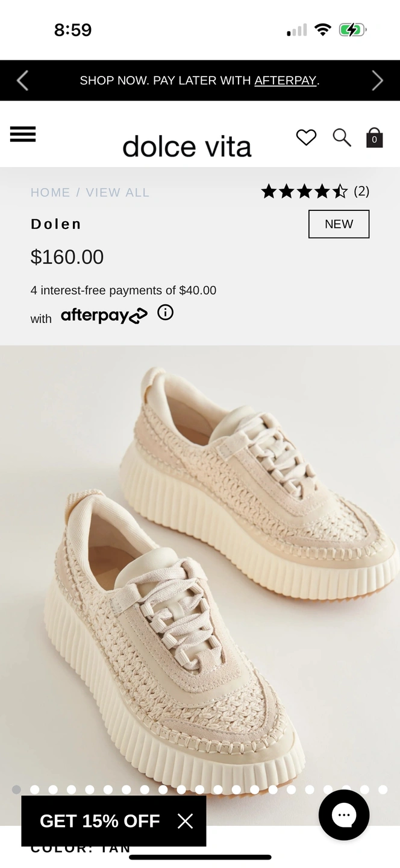Viewport: 400px width, 868px height.
Task: Tap the dolce vita logo
Action: tap(187, 146)
